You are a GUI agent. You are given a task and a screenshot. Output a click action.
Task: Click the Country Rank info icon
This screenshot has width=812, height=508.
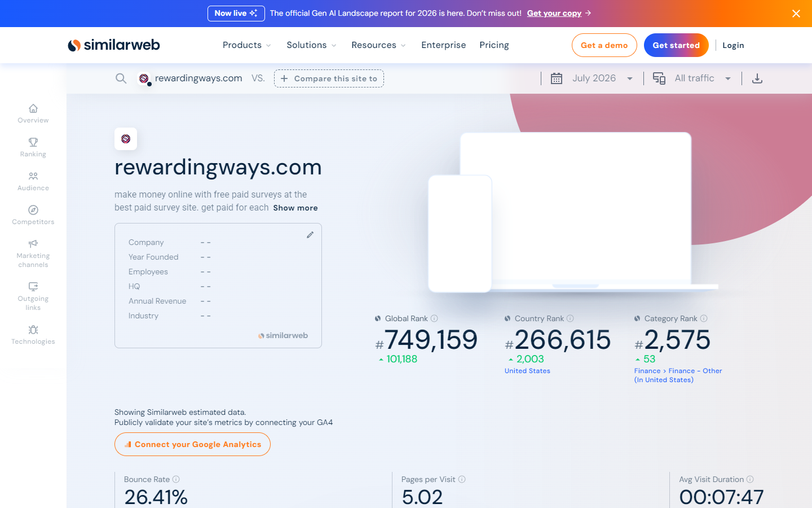[x=570, y=318]
